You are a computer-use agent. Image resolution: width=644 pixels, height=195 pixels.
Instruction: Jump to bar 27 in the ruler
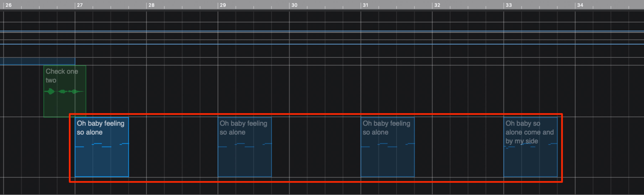(x=80, y=5)
